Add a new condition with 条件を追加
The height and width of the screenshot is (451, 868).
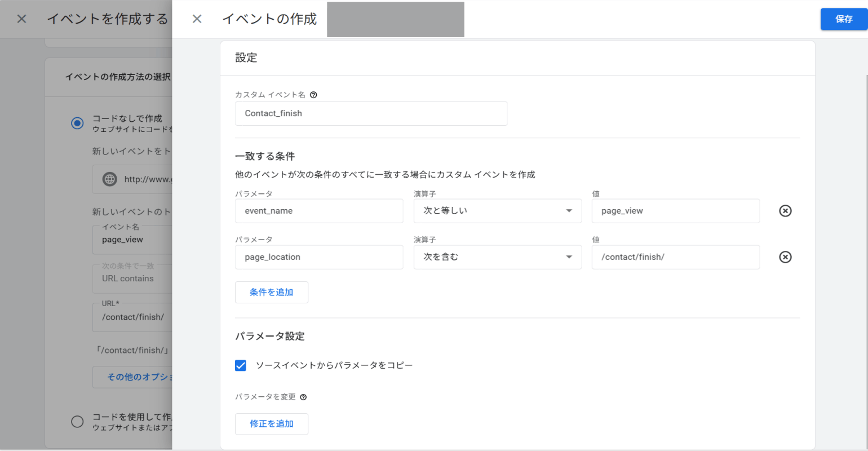[272, 292]
